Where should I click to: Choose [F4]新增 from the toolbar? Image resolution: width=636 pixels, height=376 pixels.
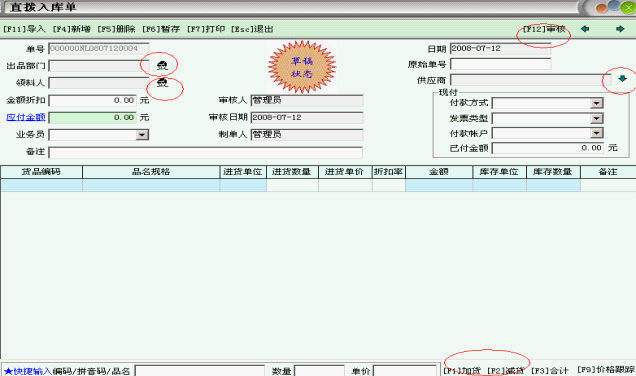click(x=71, y=29)
